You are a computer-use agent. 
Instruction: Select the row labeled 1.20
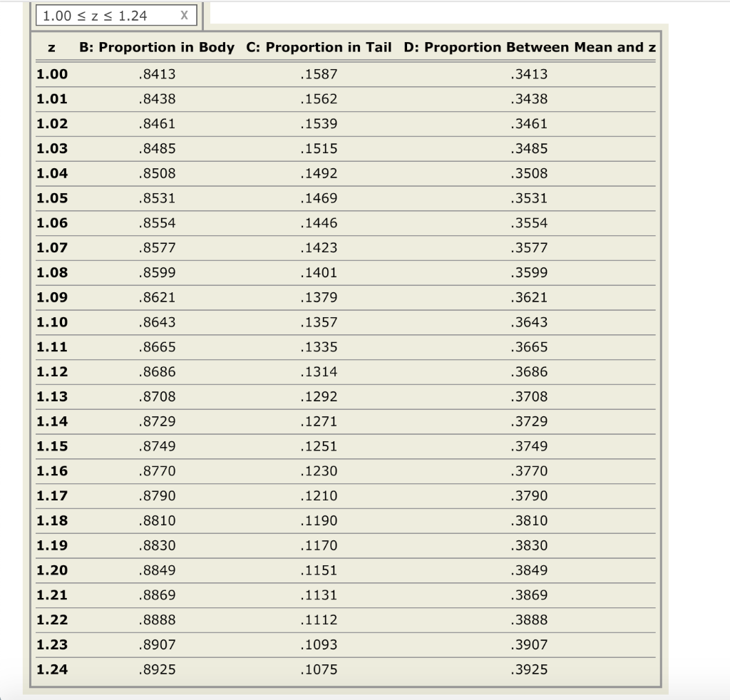point(51,570)
